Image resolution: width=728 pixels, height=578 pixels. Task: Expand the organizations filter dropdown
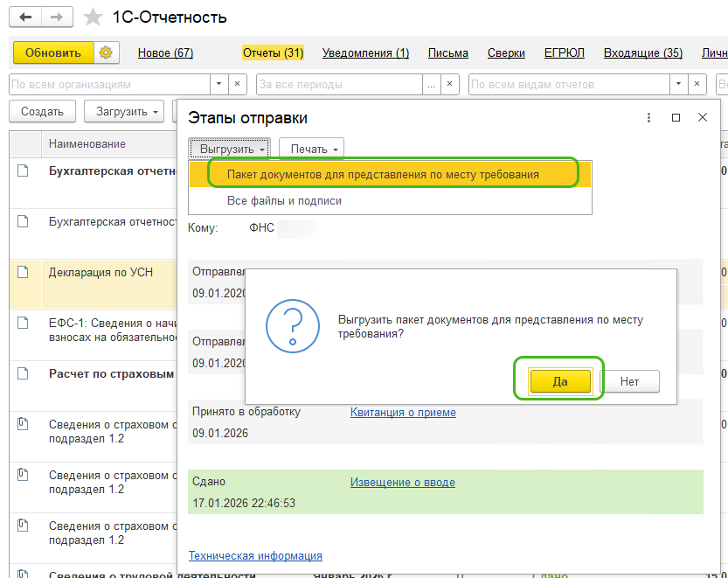(x=219, y=85)
